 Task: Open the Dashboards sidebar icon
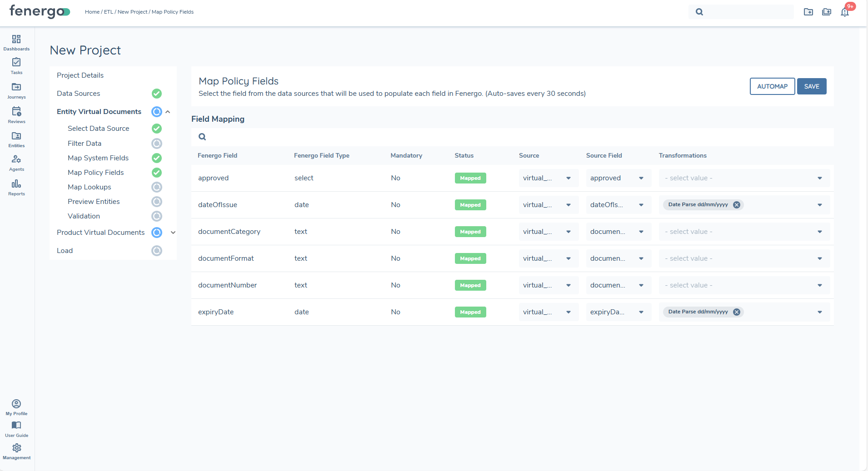(16, 40)
